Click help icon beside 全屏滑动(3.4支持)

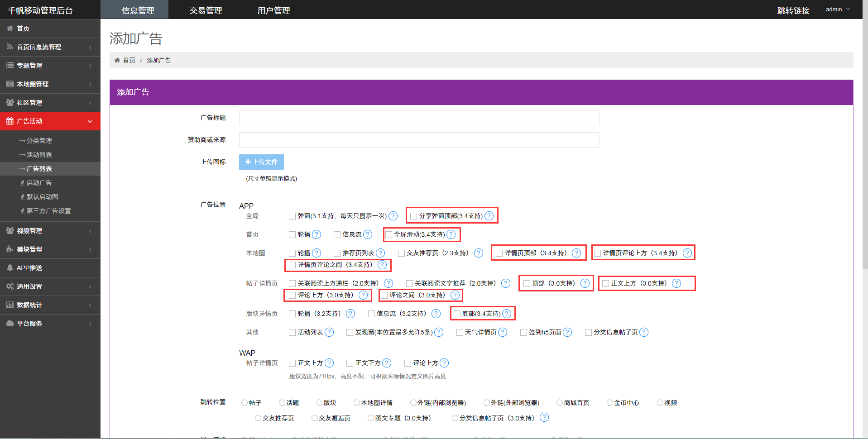coord(451,234)
